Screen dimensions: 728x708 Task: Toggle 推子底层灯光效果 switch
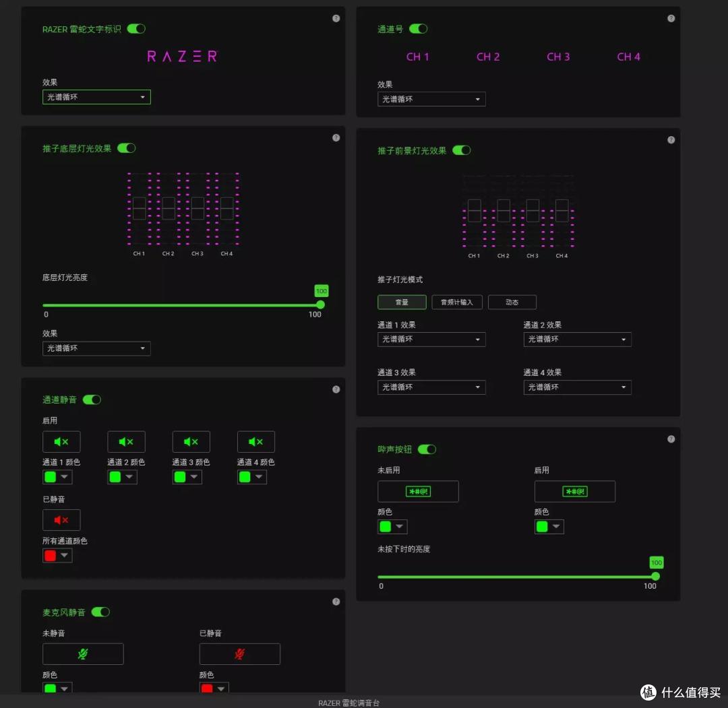(126, 148)
